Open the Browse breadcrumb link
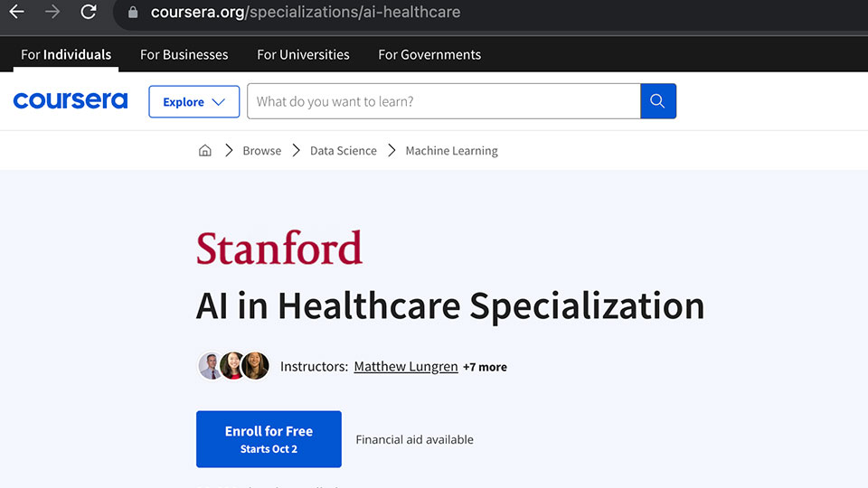Screen dimensions: 868x488 (262, 151)
